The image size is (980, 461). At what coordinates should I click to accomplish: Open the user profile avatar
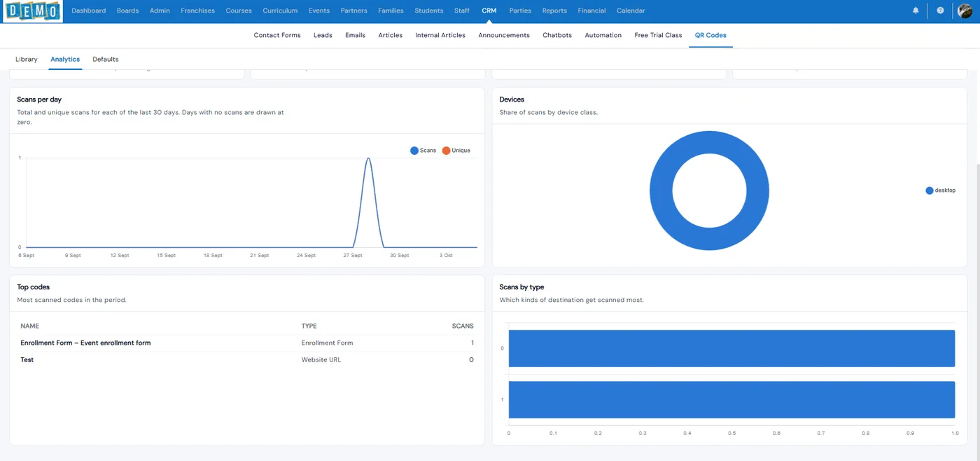point(965,11)
